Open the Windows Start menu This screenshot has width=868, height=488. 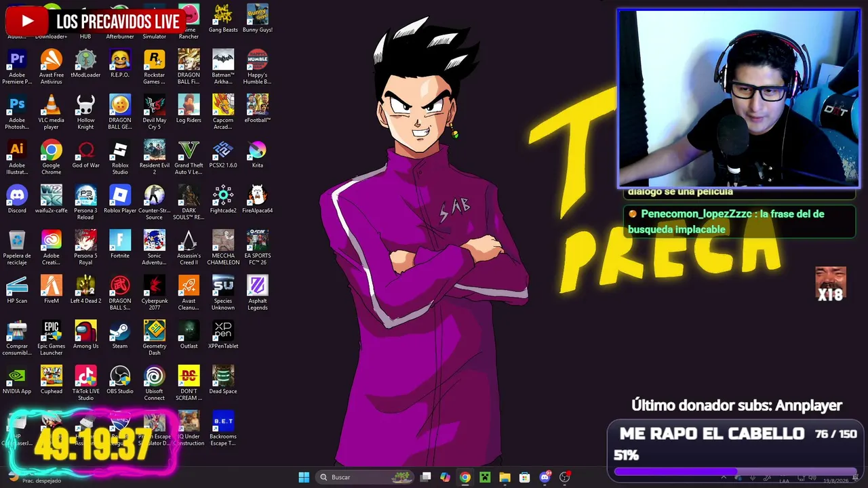click(304, 477)
